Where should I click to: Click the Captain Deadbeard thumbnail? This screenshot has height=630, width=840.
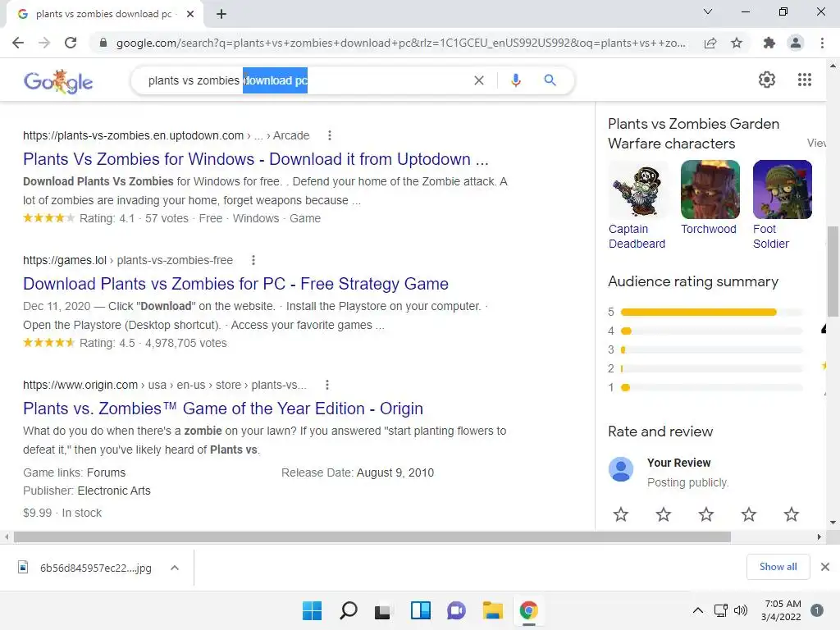point(637,189)
